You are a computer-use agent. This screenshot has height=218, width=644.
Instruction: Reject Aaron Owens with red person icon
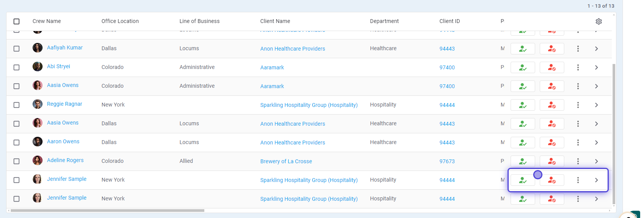coord(552,143)
